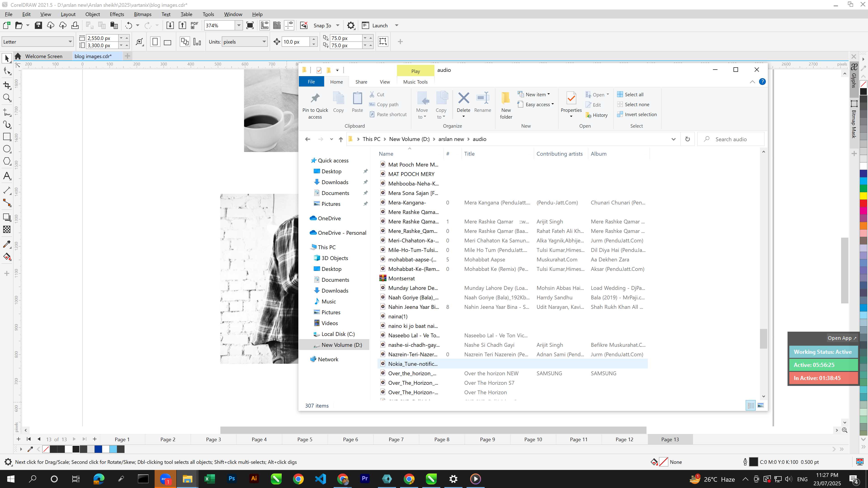This screenshot has width=868, height=488.
Task: Select the Zoom tool in toolbox
Action: pos(7,98)
